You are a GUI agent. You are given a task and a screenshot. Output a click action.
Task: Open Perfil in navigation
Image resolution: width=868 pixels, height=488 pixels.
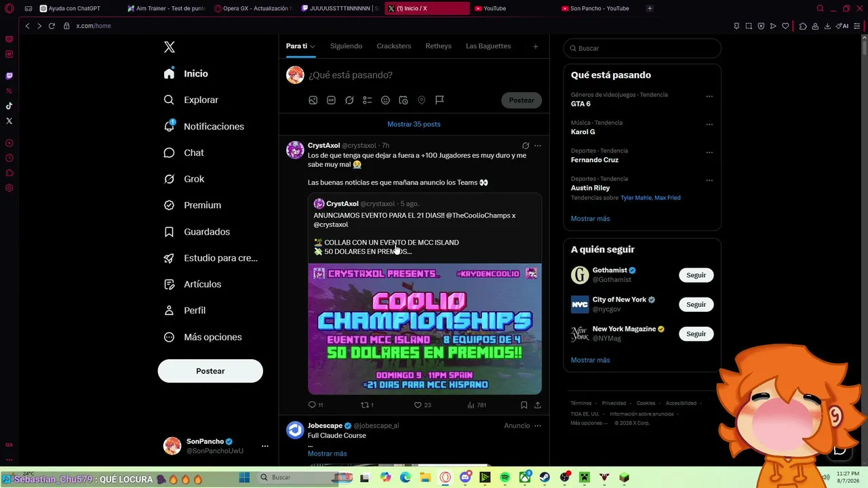185,310
